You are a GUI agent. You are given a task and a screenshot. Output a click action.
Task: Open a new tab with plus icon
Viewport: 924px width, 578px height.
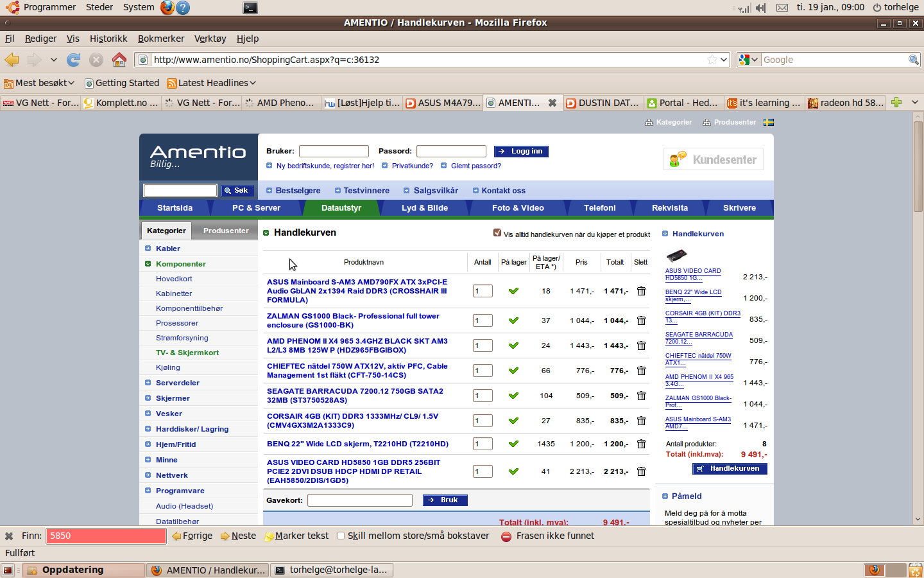point(896,102)
